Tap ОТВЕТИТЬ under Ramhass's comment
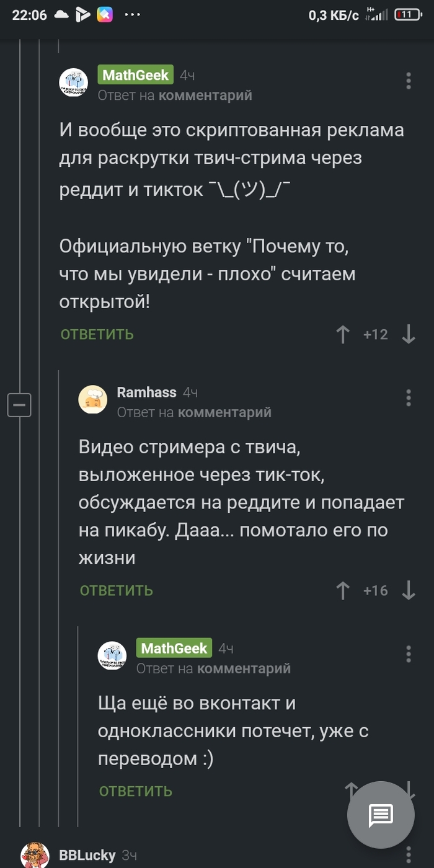The height and width of the screenshot is (868, 434). tap(115, 590)
